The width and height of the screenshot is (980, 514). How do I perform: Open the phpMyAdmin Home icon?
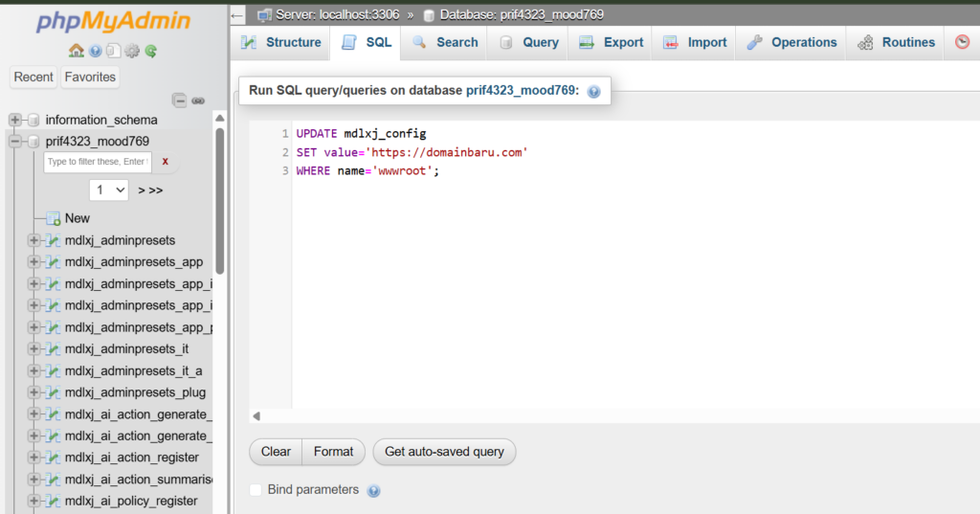[x=77, y=51]
